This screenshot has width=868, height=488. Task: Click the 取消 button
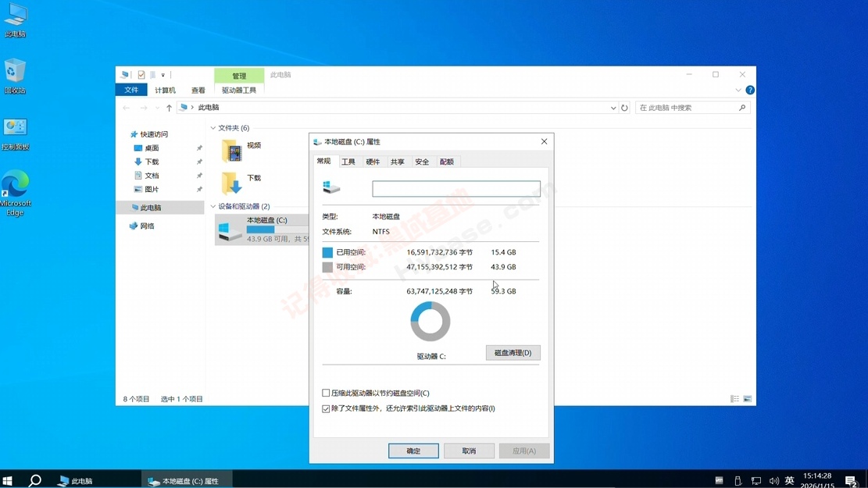pyautogui.click(x=469, y=451)
